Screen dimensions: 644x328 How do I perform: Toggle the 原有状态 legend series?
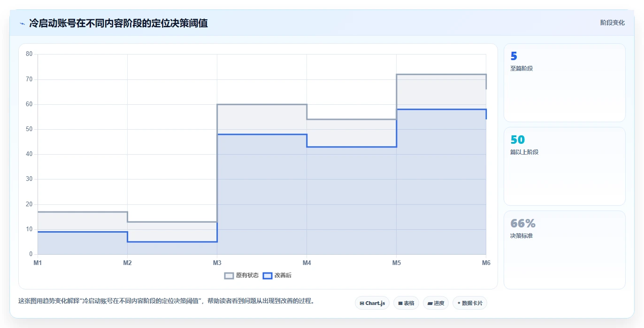point(242,275)
